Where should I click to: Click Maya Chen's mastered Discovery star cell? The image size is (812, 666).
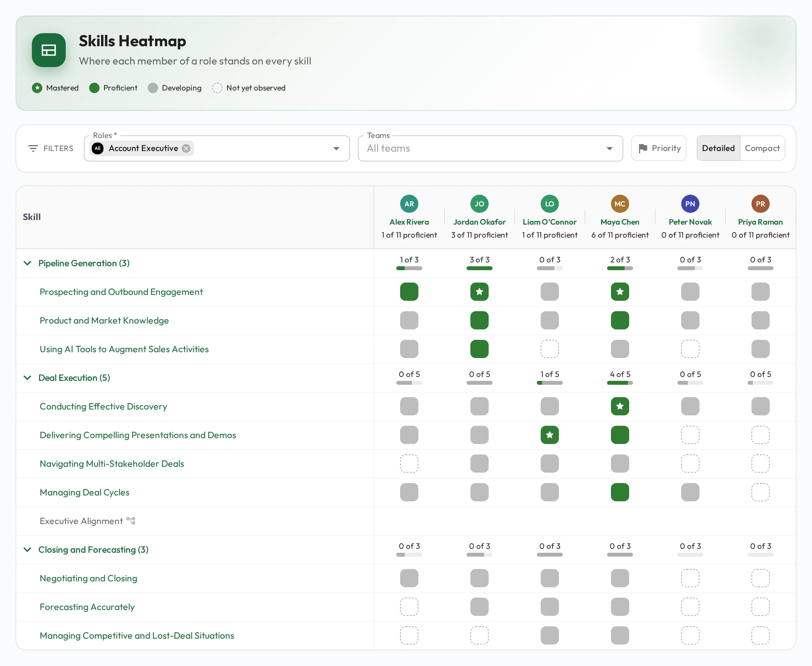click(x=620, y=407)
